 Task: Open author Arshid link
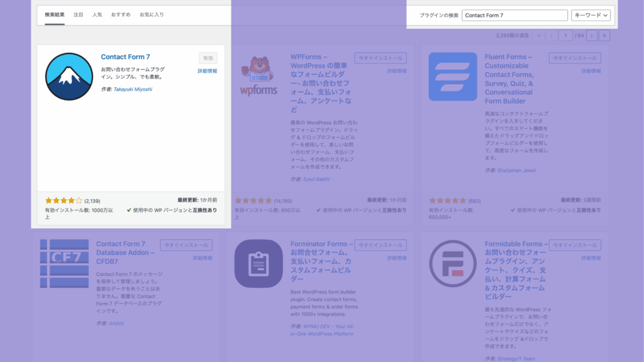click(116, 324)
